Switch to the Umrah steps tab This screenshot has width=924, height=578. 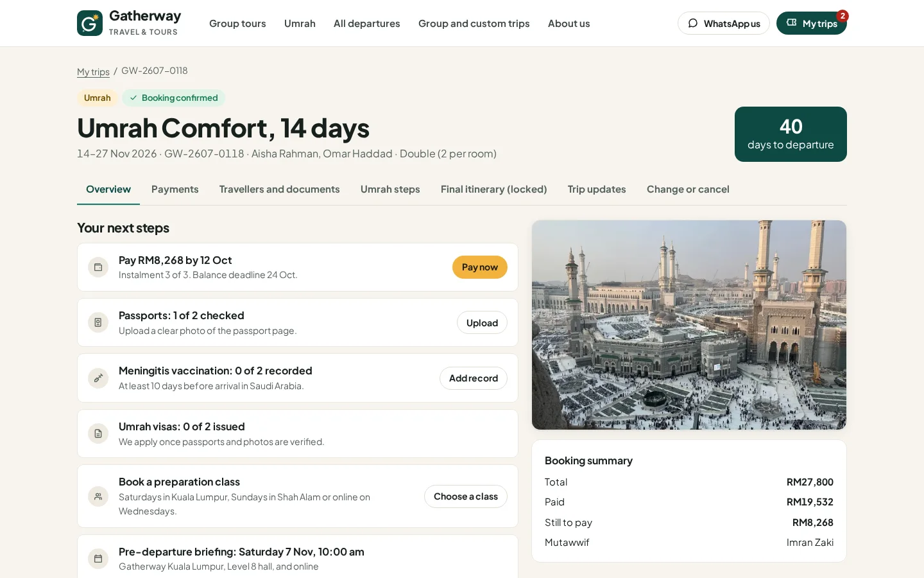(x=390, y=189)
